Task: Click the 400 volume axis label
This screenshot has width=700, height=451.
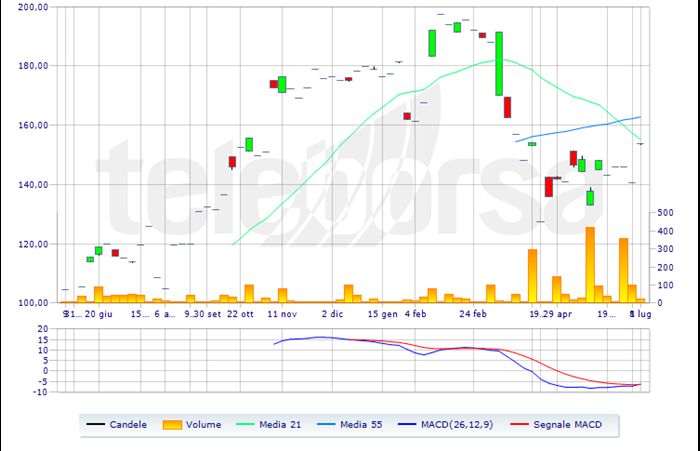Action: pos(665,231)
